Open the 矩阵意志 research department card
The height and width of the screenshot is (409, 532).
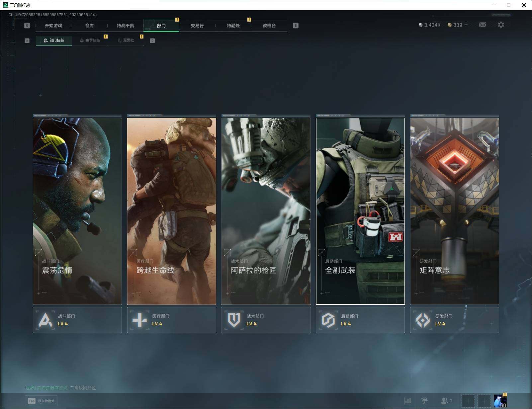point(455,211)
